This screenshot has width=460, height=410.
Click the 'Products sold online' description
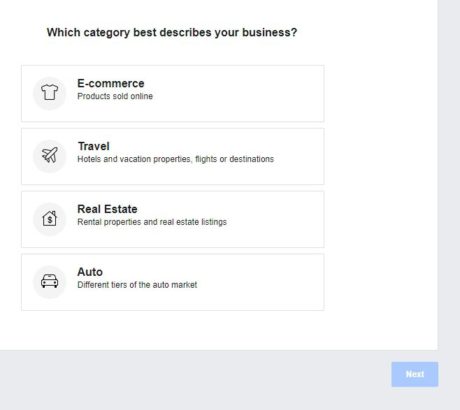point(115,96)
